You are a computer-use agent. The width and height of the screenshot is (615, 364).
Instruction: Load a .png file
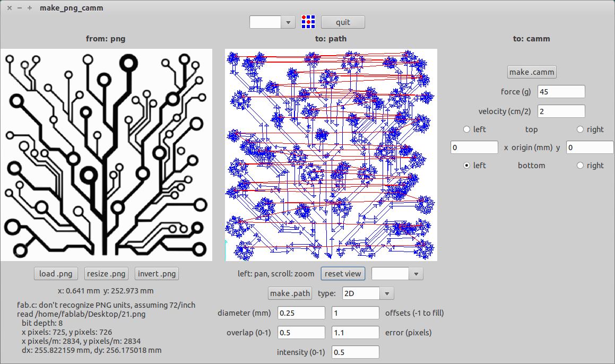pyautogui.click(x=56, y=274)
